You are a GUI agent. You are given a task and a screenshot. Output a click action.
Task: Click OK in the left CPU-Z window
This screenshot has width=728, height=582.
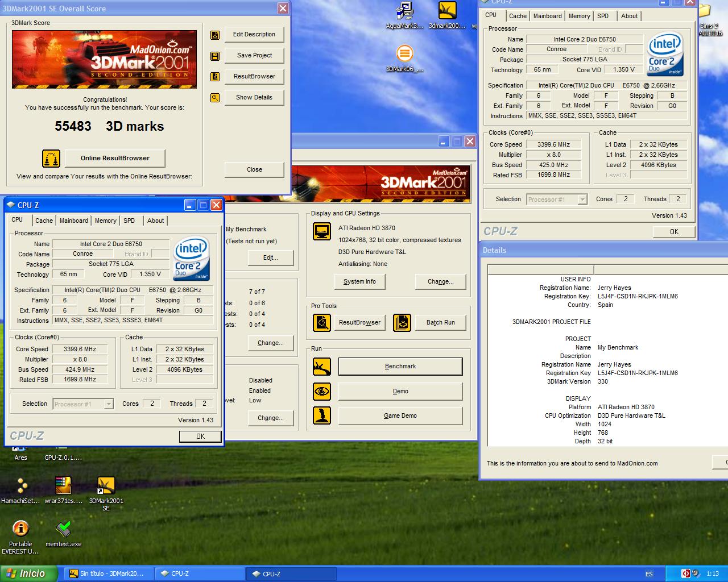(x=200, y=436)
